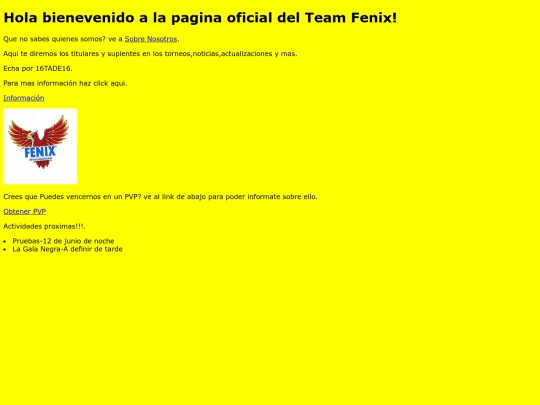Screen dimensions: 540x405
Task: Follow the Información link
Action: tap(24, 98)
